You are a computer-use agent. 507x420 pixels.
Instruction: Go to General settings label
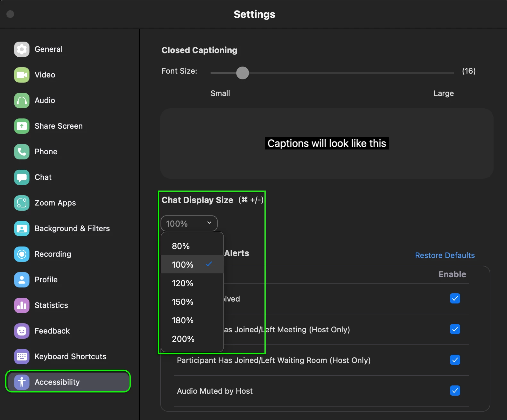[x=48, y=49]
